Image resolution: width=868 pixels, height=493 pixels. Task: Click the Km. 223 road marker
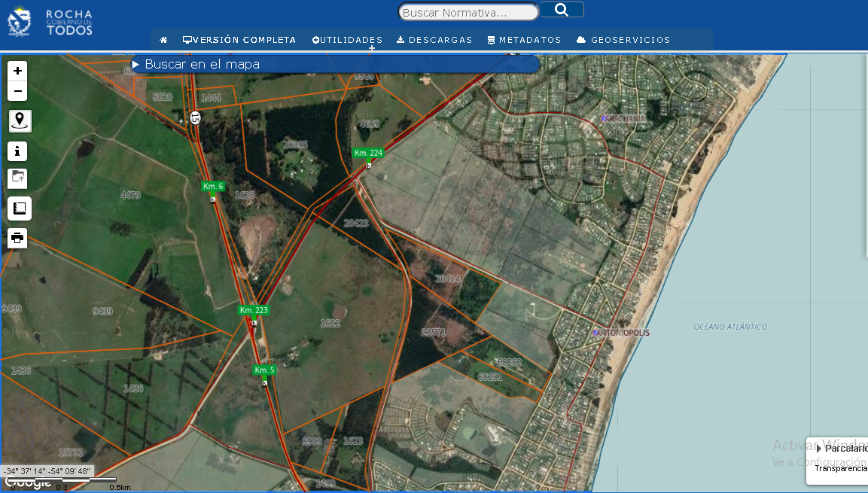[254, 310]
